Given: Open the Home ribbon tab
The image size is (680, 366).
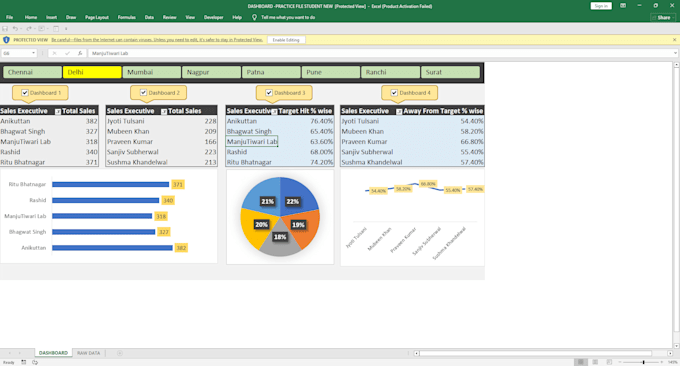Looking at the screenshot, I should tap(31, 17).
